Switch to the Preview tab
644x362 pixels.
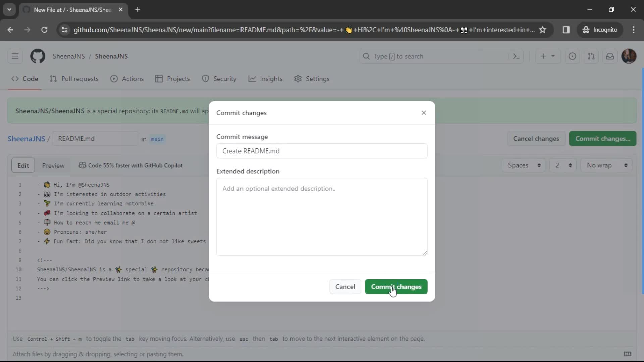pyautogui.click(x=53, y=165)
